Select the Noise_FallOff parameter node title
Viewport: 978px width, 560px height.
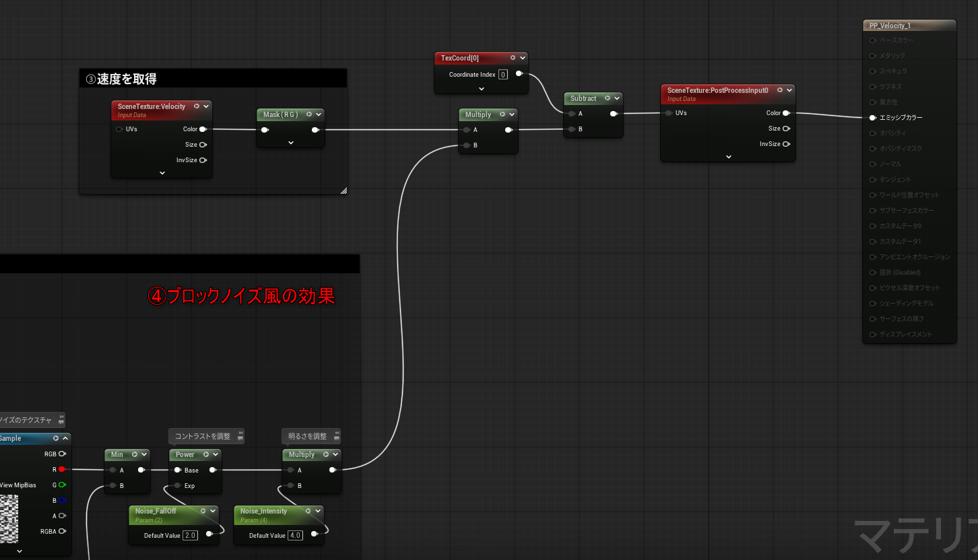point(156,511)
